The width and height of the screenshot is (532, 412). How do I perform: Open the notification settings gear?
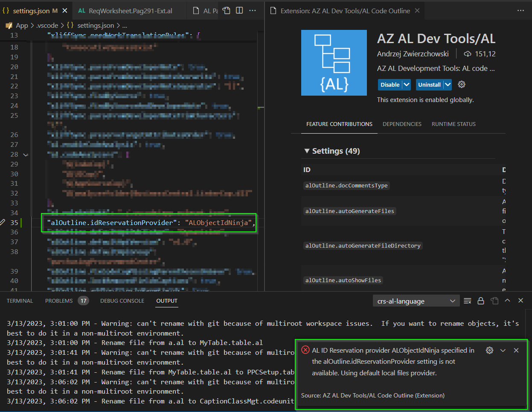point(489,350)
